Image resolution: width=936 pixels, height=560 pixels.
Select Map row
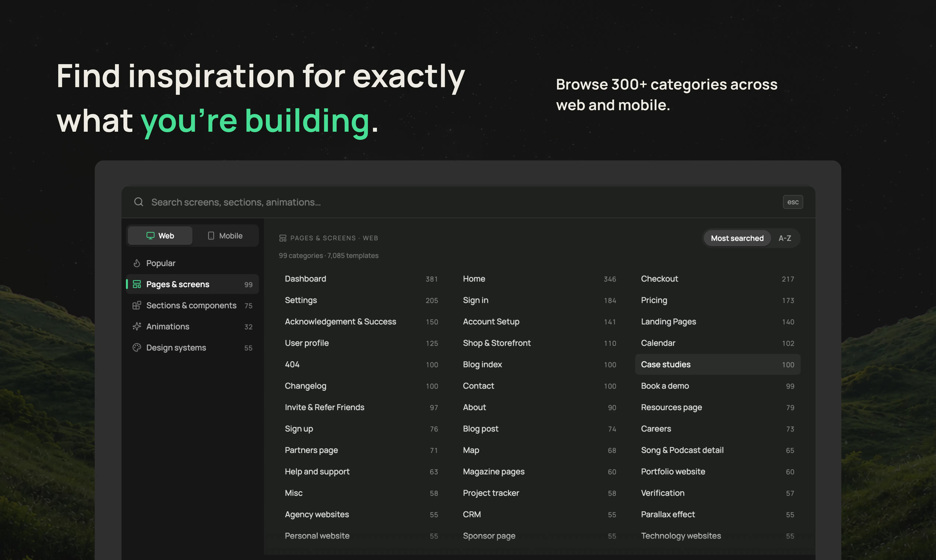[x=539, y=450]
